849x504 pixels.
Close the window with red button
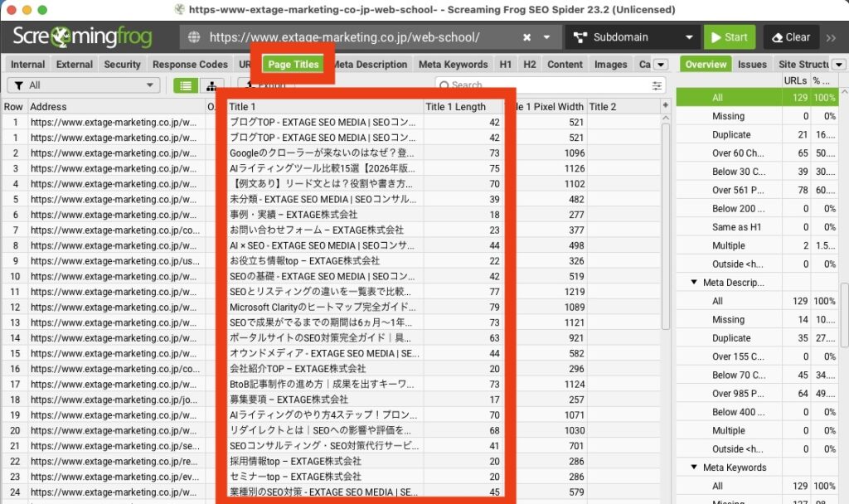(11, 10)
